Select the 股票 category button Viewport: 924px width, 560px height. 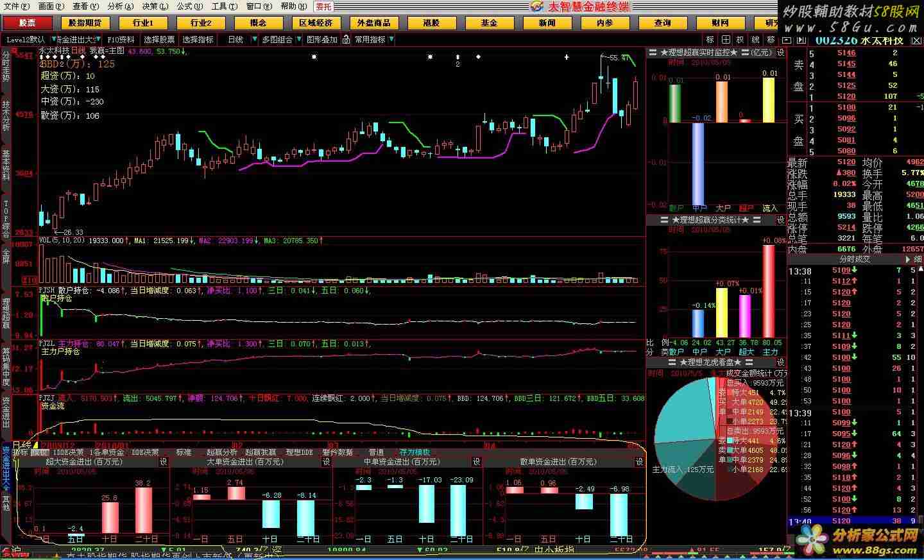28,22
